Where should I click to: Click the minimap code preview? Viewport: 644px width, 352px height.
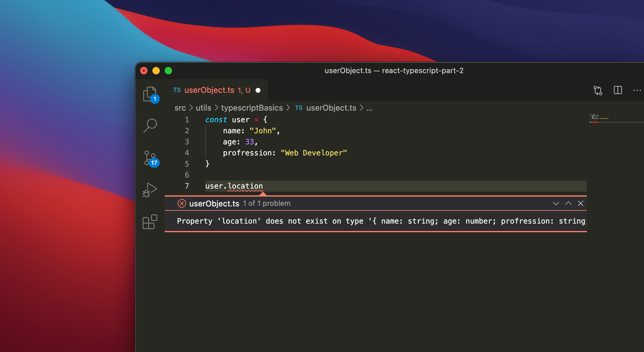coord(599,119)
